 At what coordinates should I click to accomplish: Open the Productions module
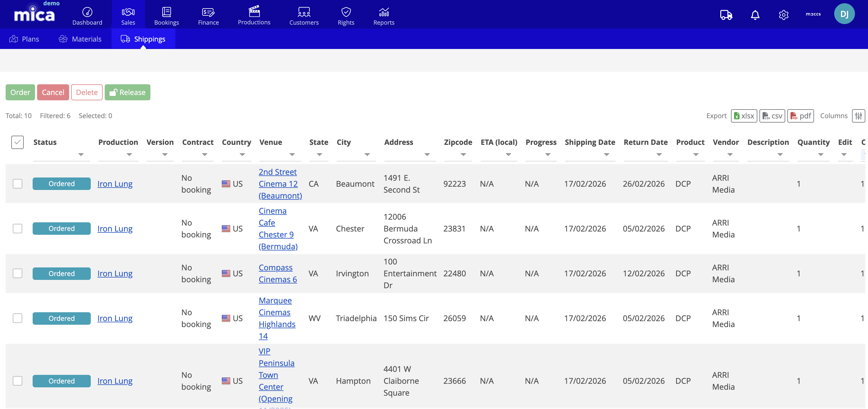tap(254, 15)
